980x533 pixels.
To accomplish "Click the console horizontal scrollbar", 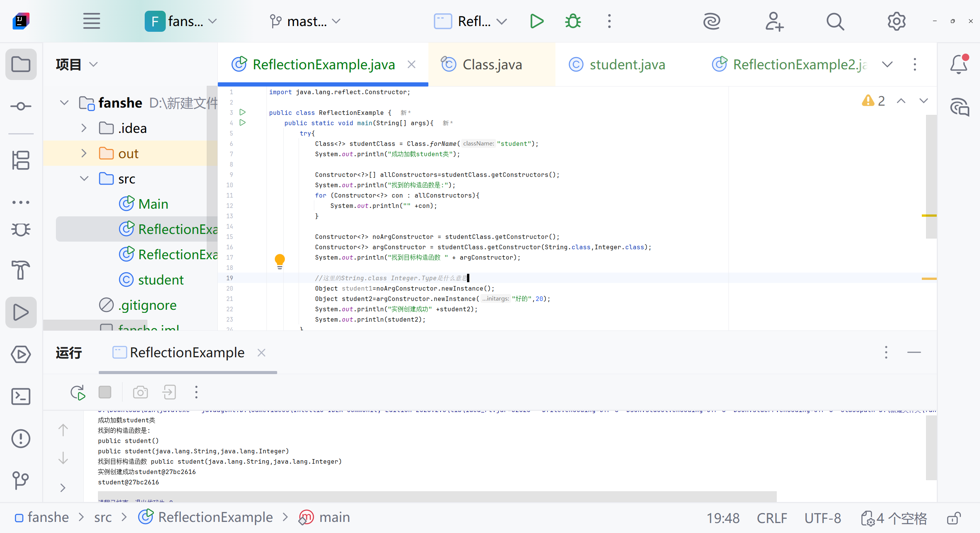I will [x=436, y=496].
